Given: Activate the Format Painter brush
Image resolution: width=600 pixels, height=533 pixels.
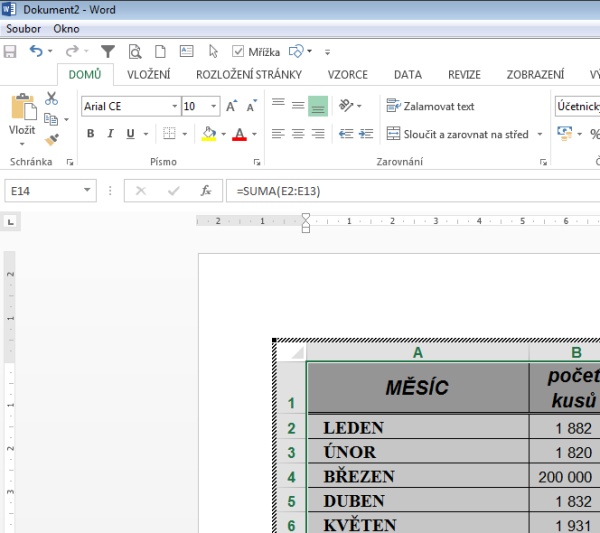Looking at the screenshot, I should [52, 140].
